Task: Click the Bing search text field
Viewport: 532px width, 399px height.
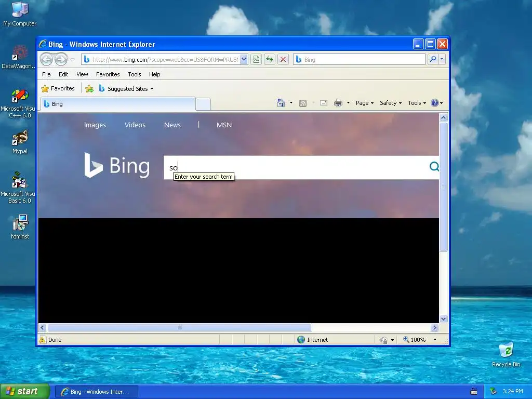Action: pyautogui.click(x=295, y=167)
